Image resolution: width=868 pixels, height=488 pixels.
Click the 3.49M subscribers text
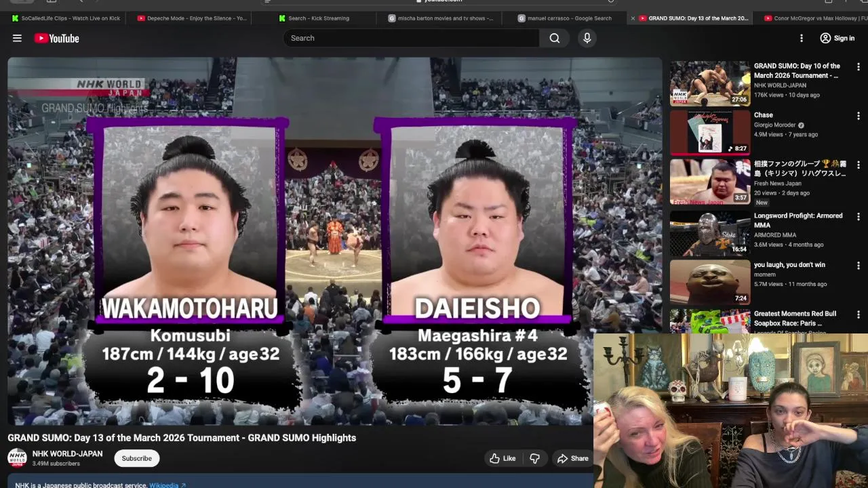tap(56, 464)
